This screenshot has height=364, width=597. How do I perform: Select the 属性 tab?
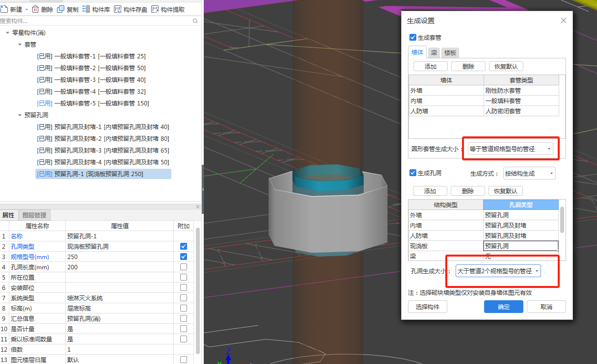coord(8,215)
